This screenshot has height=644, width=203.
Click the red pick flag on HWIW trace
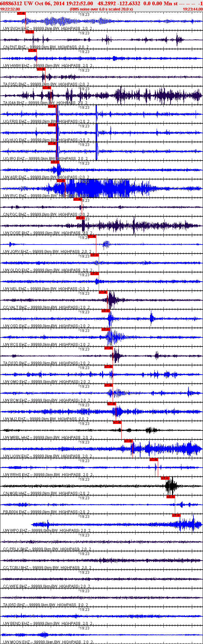click(x=32, y=51)
